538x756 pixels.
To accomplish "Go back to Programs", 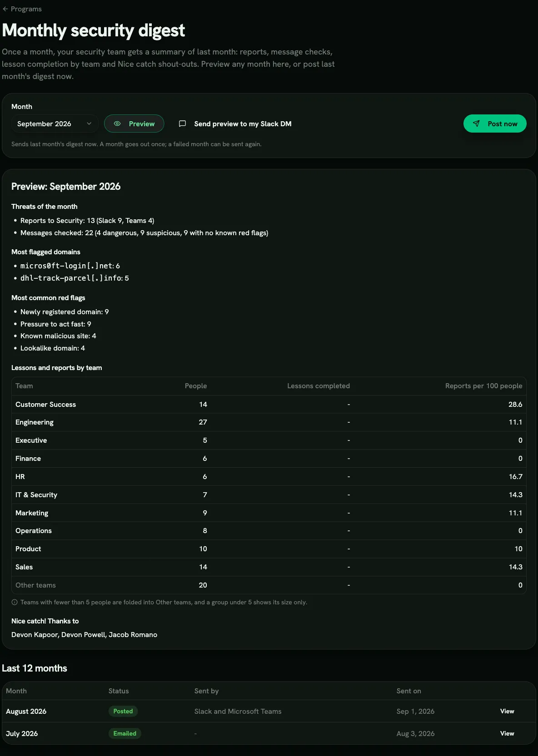I will coord(22,9).
